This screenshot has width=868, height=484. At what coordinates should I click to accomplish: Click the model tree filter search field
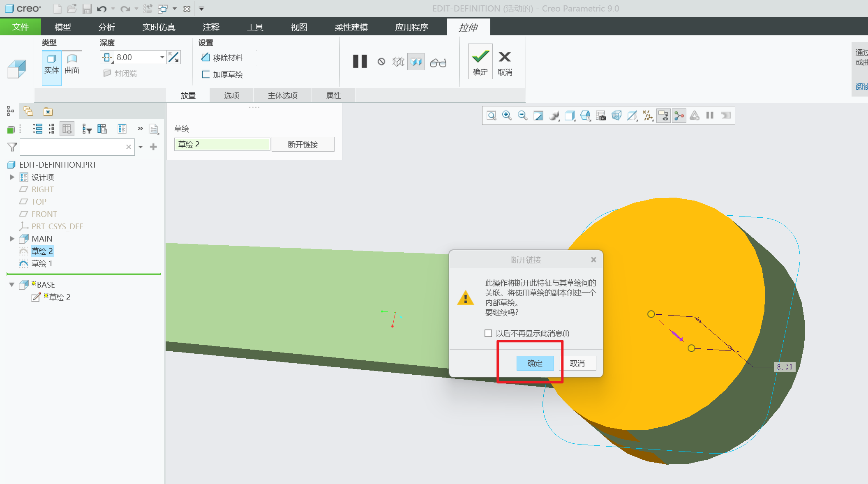pyautogui.click(x=73, y=147)
